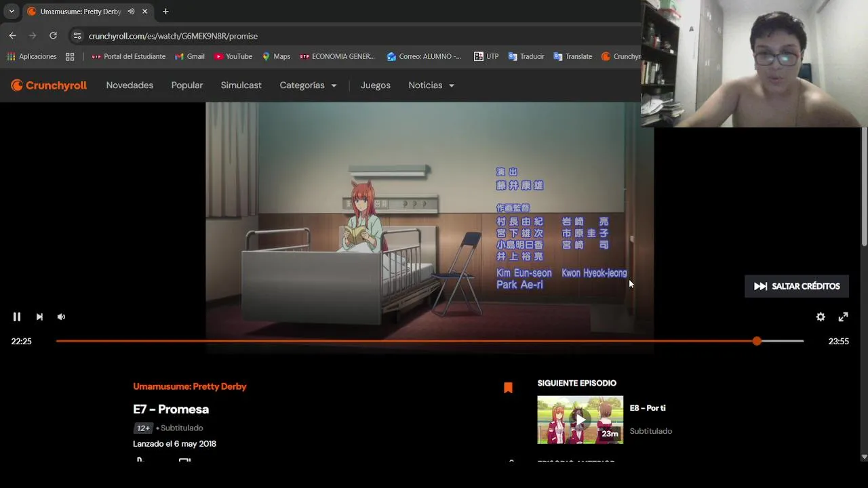Click scrollbar down arrow
The image size is (868, 488).
(864, 457)
